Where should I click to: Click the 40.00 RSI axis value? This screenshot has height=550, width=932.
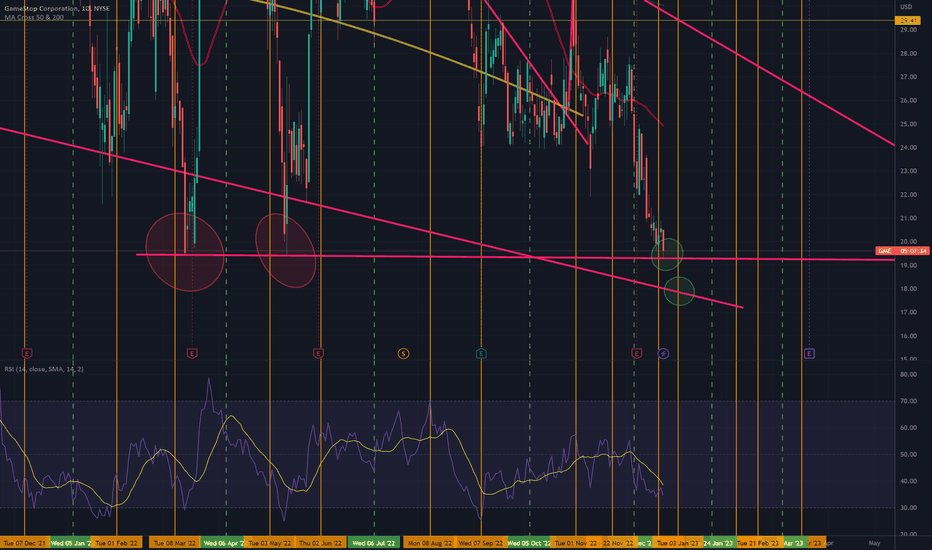908,481
